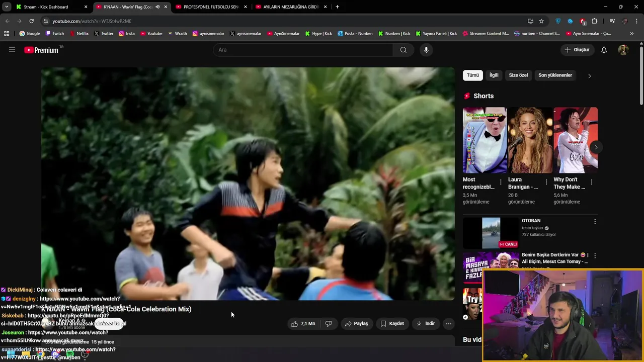Open options for Why Don't They Make short
The image size is (644, 362).
point(592,182)
